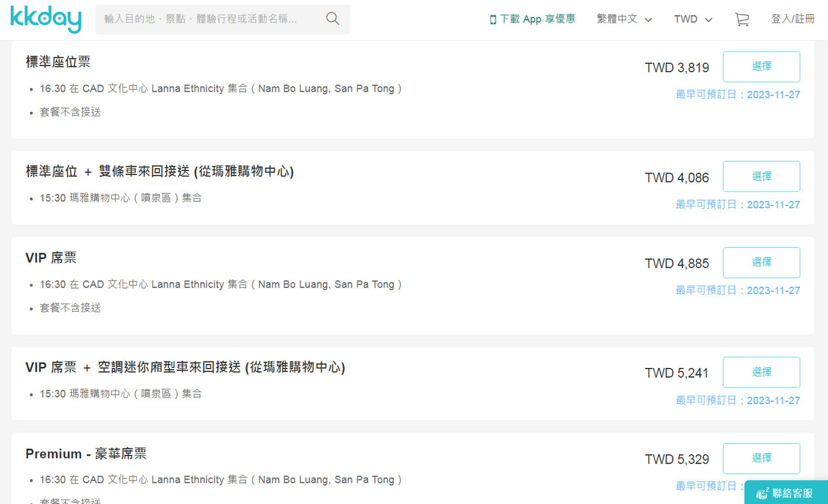Click earliest booking date under TWD 3,819

(738, 95)
